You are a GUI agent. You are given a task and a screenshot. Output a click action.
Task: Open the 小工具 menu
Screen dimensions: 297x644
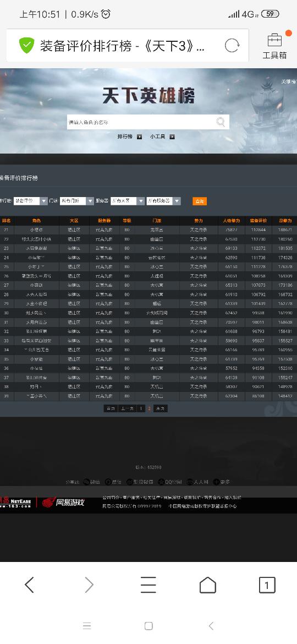(x=157, y=137)
